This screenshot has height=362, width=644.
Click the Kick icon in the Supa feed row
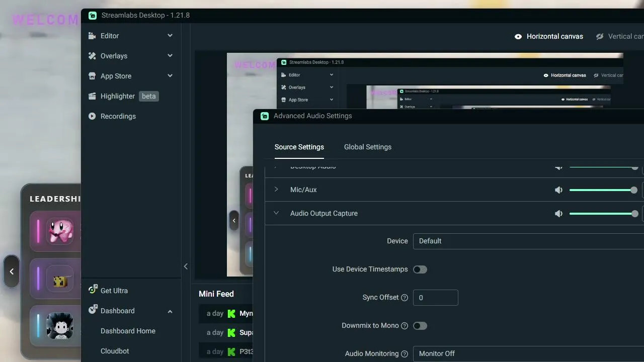point(231,333)
